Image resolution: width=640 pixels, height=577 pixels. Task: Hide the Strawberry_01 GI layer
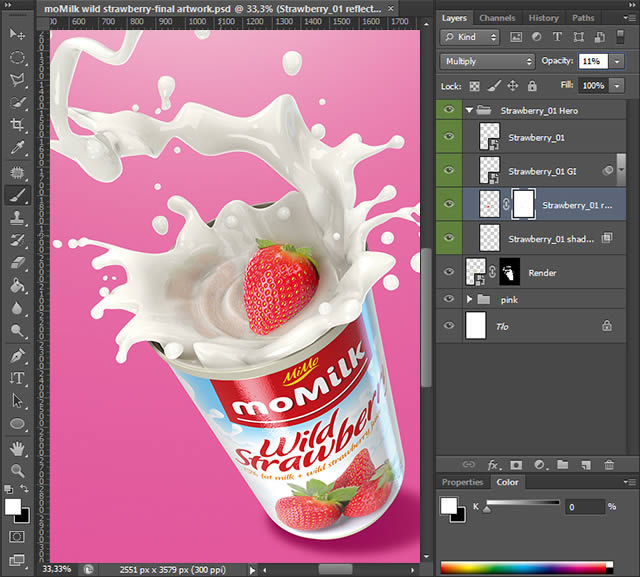coord(449,170)
